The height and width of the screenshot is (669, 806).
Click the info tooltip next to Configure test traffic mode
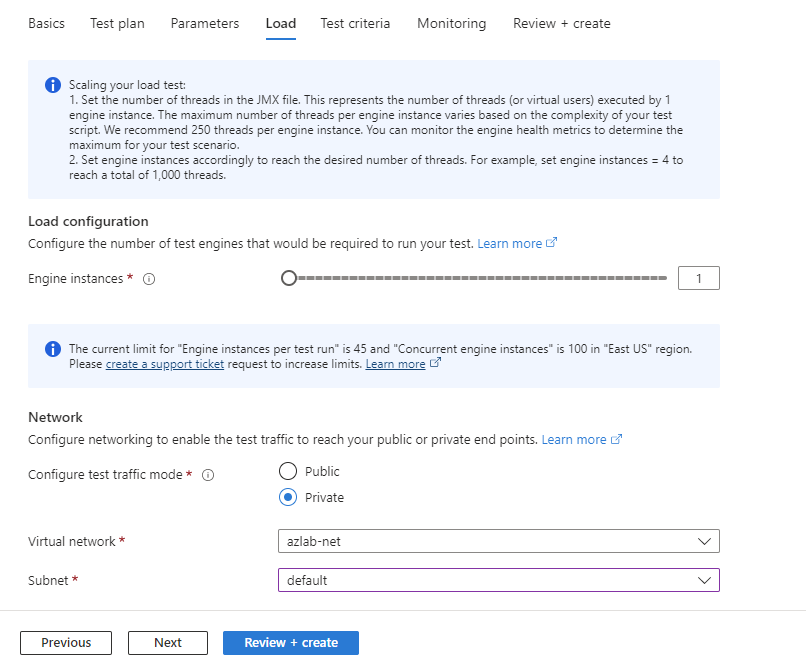pos(207,475)
